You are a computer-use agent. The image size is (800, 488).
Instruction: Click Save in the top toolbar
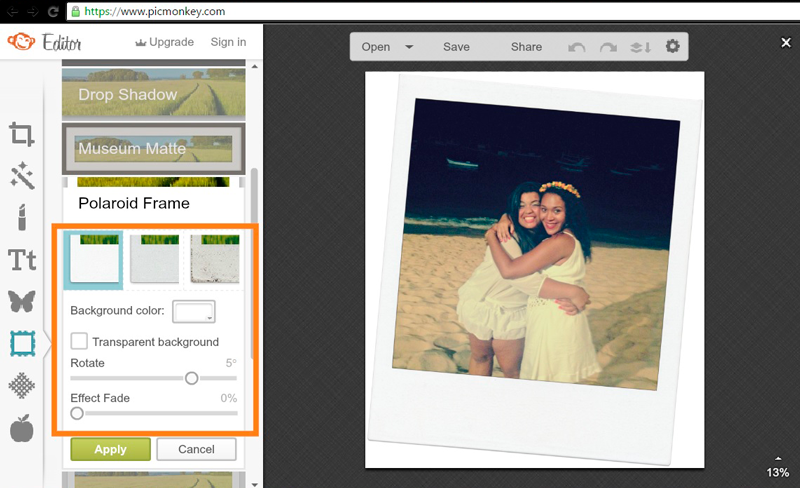[456, 47]
